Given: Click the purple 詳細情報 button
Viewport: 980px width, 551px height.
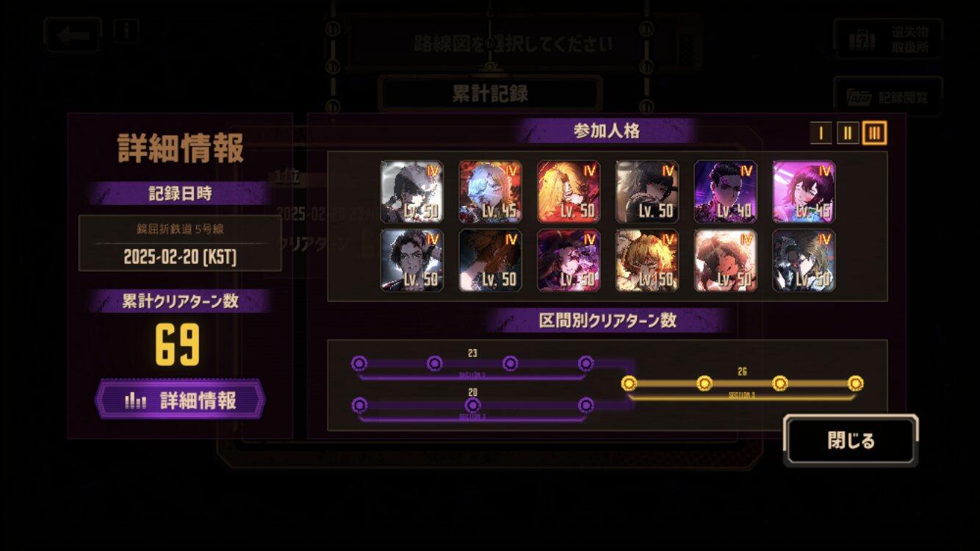Looking at the screenshot, I should coord(180,400).
